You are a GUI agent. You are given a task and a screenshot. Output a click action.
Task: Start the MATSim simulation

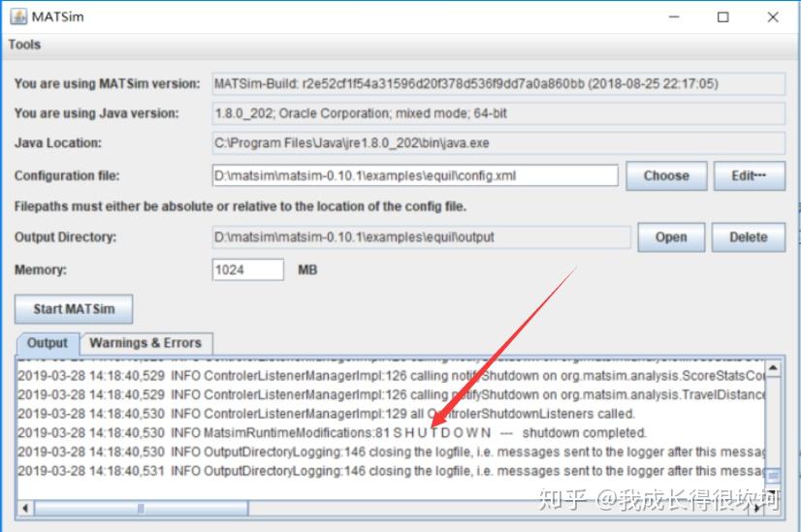tap(74, 309)
